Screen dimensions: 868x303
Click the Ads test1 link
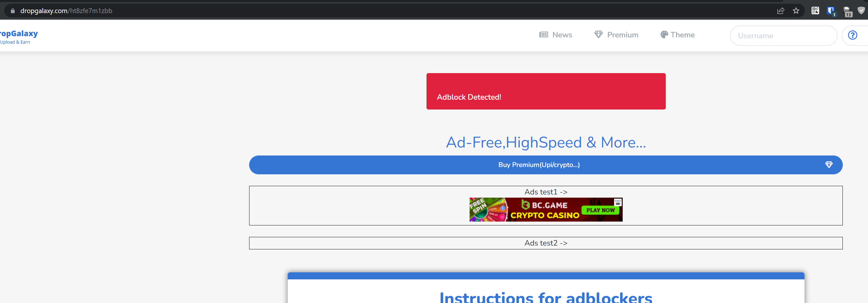tap(545, 192)
